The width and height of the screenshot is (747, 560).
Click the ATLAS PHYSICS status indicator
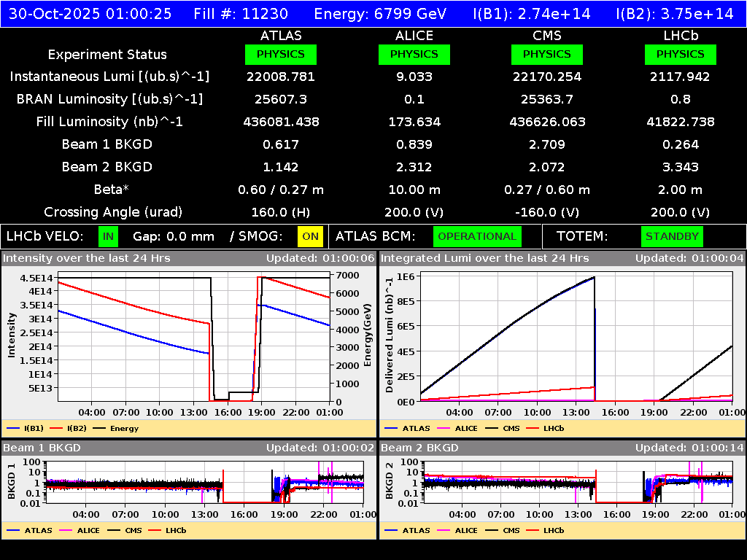point(281,54)
